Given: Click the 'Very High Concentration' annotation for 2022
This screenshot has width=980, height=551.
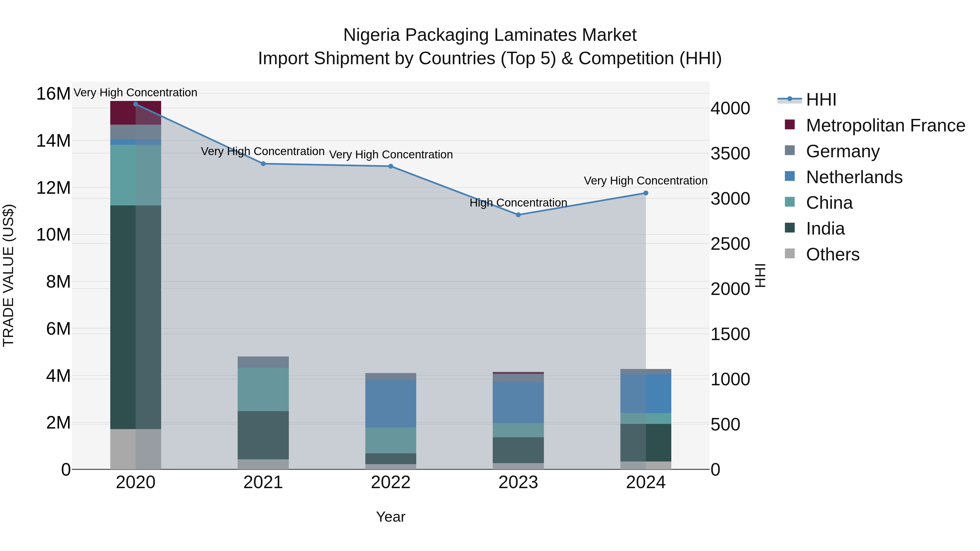Looking at the screenshot, I should 391,155.
